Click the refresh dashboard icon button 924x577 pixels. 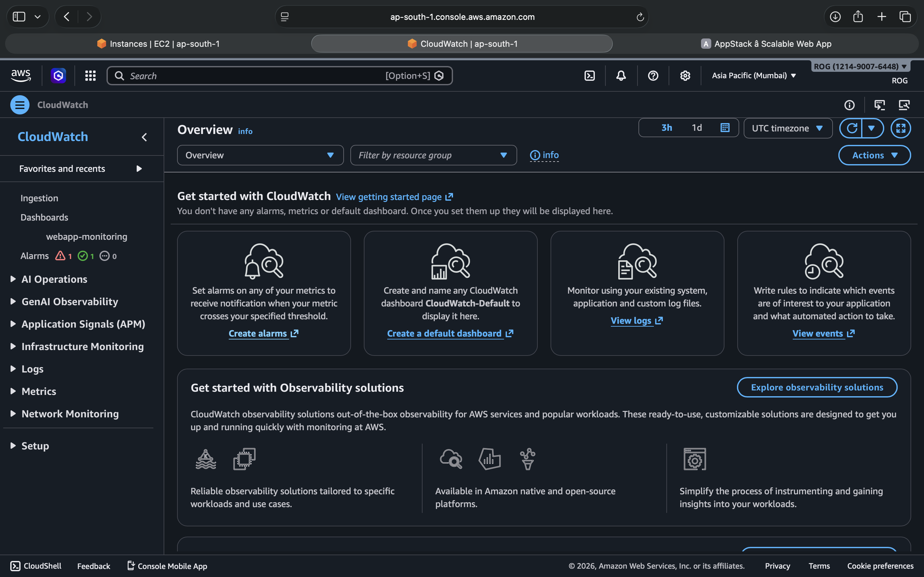851,128
